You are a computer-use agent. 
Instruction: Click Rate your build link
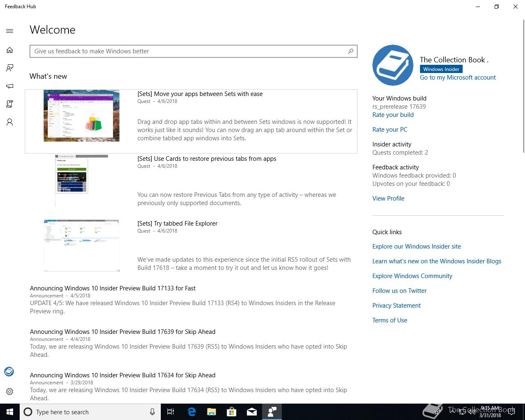[393, 115]
